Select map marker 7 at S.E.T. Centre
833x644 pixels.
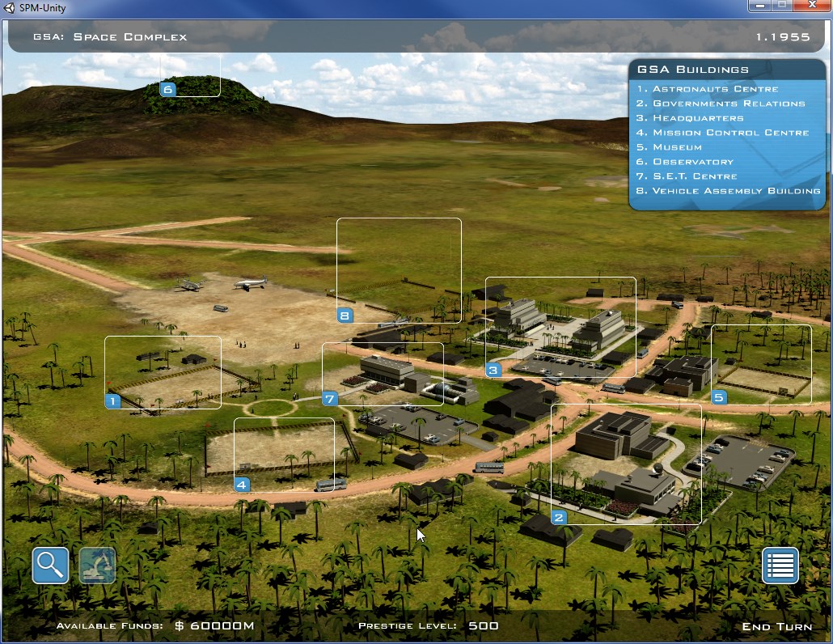329,398
